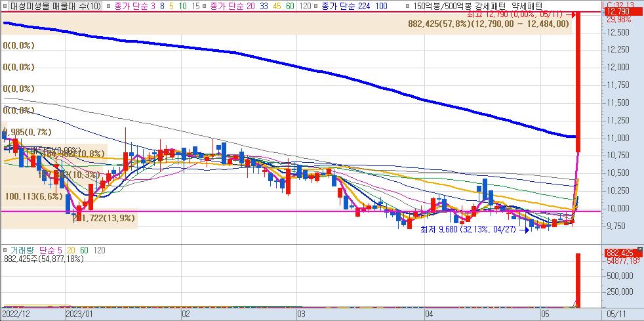This screenshot has width=644, height=321.
Task: Click the 04 month marker on date axis
Action: tap(430, 315)
